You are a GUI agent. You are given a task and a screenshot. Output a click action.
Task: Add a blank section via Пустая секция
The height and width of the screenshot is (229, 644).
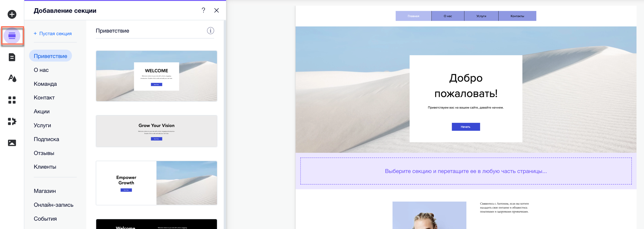[x=53, y=33]
